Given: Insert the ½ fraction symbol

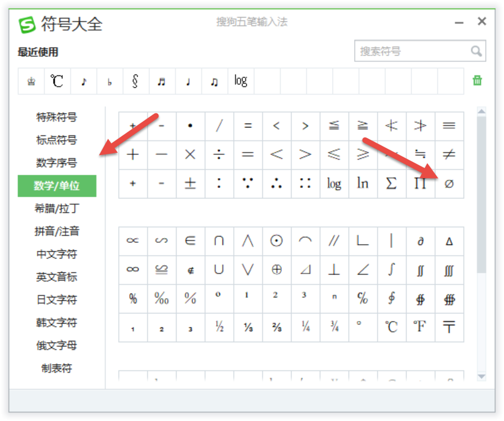Looking at the screenshot, I should coord(219,327).
